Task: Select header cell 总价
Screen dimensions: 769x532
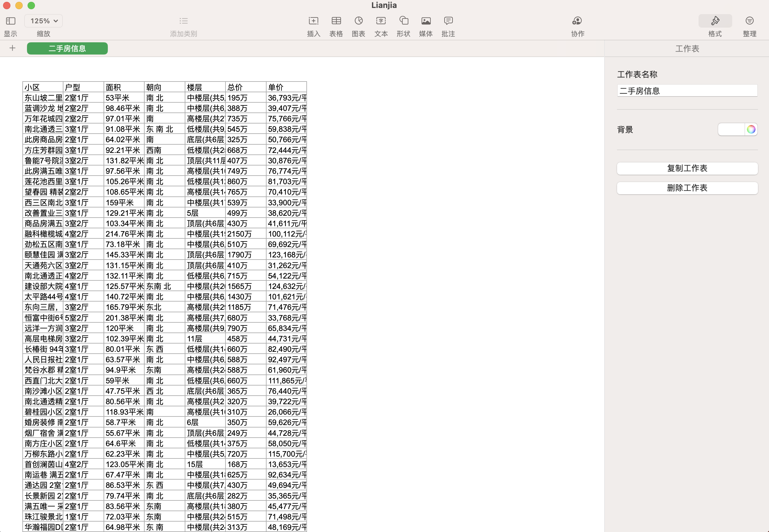Action: coord(246,87)
